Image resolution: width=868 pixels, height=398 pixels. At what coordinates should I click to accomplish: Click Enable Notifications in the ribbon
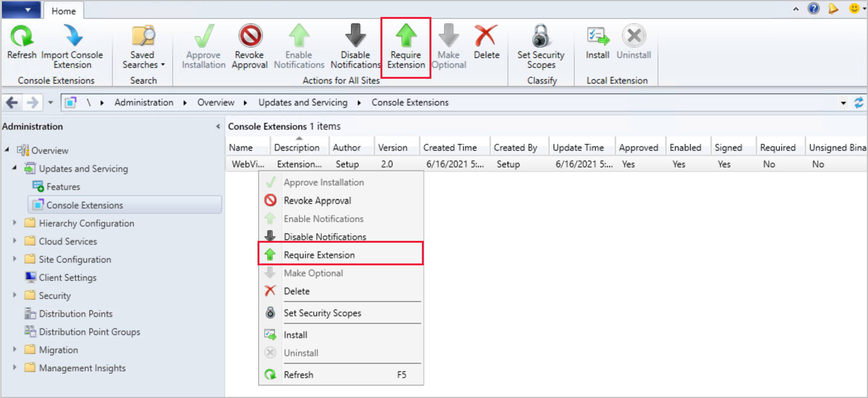299,47
